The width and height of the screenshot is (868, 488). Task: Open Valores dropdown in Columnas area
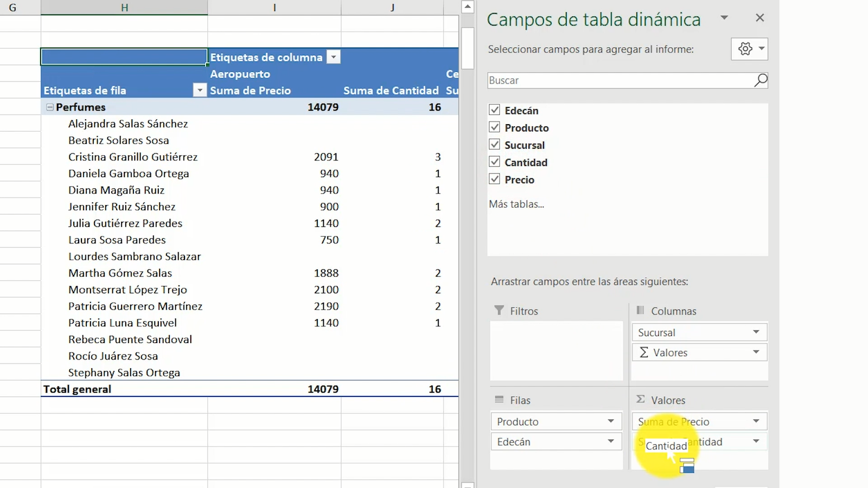tap(756, 352)
